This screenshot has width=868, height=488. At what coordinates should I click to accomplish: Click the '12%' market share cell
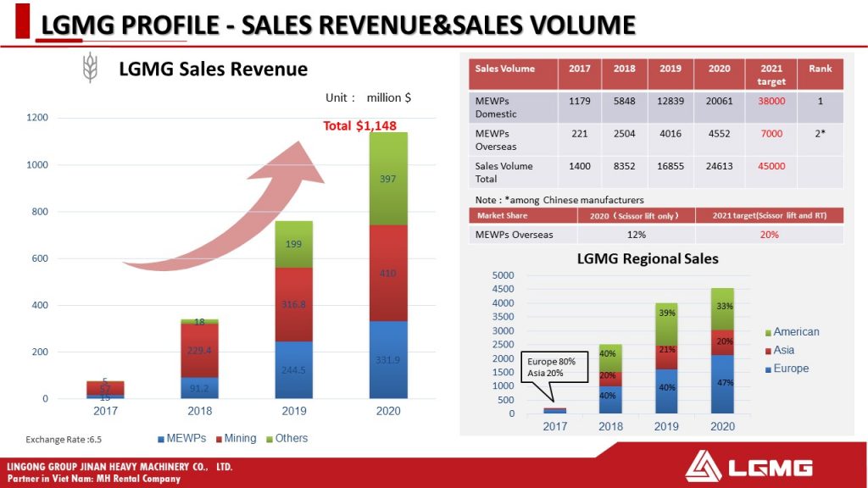click(x=637, y=235)
